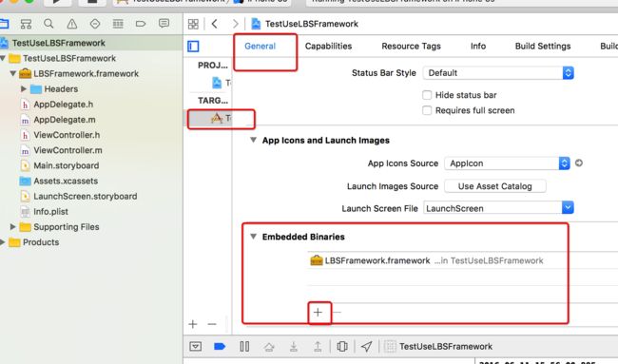The width and height of the screenshot is (618, 364).
Task: Go back with the left chevron
Action: [x=215, y=24]
